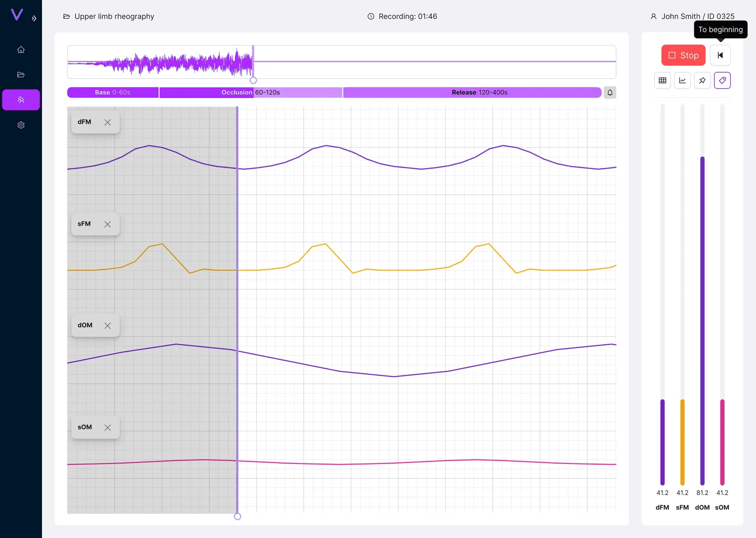Close the sFM chart label
This screenshot has width=756, height=538.
[x=108, y=224]
